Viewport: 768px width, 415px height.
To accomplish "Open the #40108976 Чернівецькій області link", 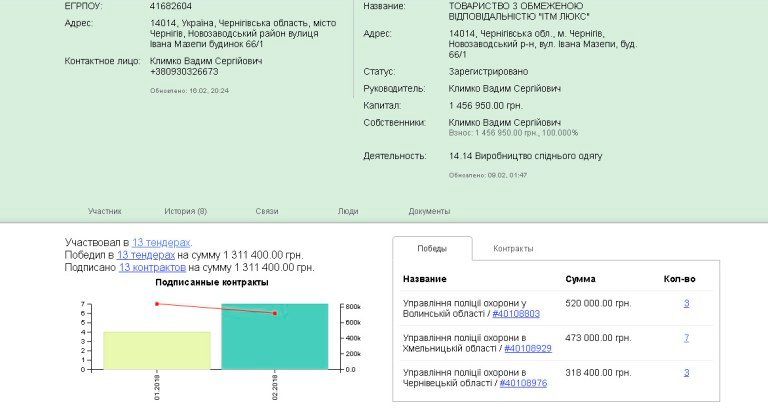I will tap(520, 384).
